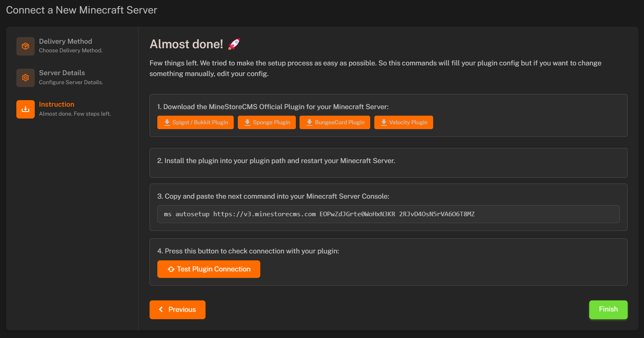644x338 pixels.
Task: Click the green Finish button
Action: pos(608,309)
